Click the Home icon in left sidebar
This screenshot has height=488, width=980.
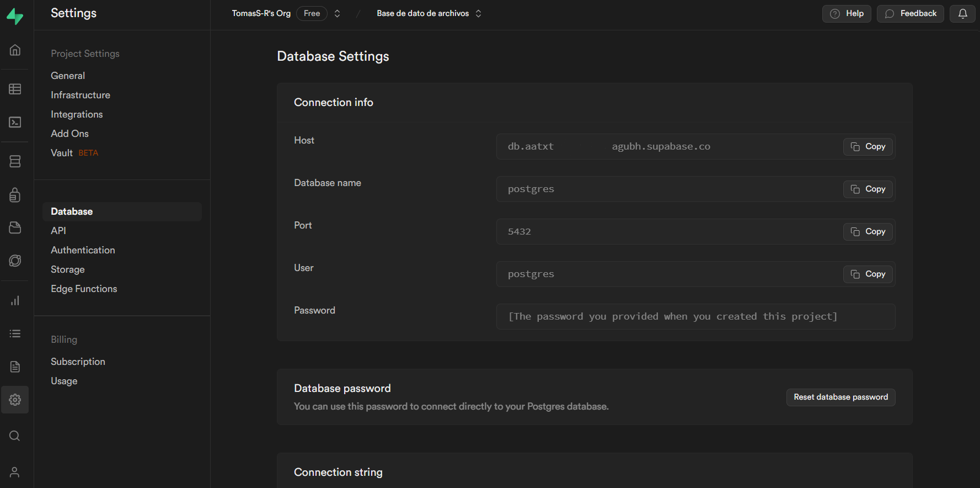15,50
